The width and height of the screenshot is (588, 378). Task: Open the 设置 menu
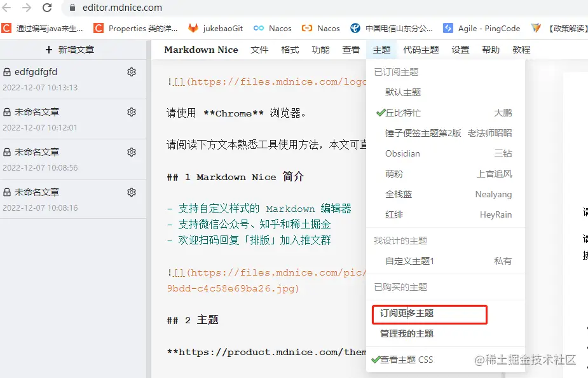pos(460,50)
